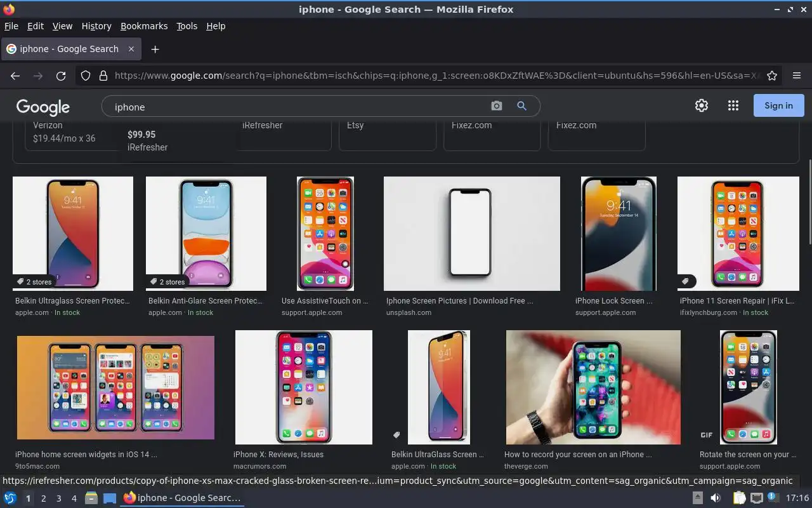The height and width of the screenshot is (508, 812).
Task: Click the blue search magnifier icon
Action: (x=522, y=106)
